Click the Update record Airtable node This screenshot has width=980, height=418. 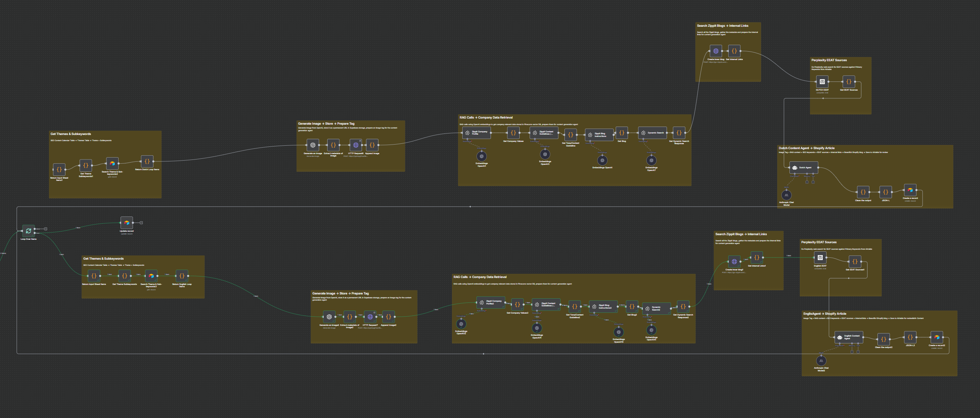coord(127,223)
